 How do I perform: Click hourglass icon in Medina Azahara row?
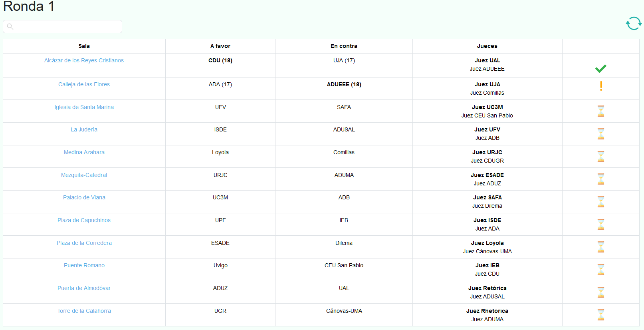pyautogui.click(x=601, y=156)
